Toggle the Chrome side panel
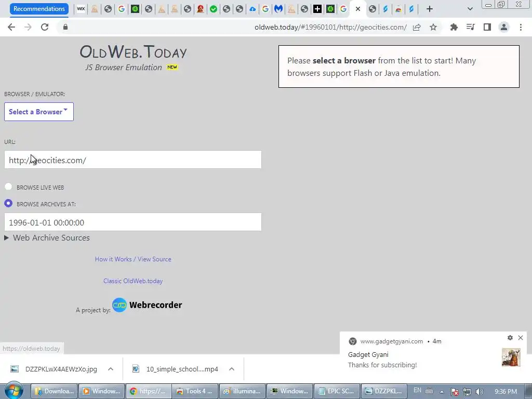The image size is (532, 399). pyautogui.click(x=487, y=27)
